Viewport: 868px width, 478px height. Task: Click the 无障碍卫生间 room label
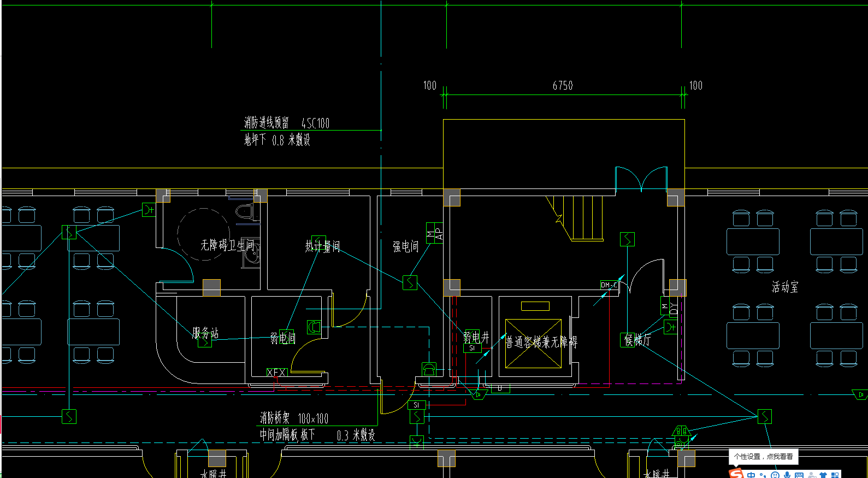pyautogui.click(x=227, y=245)
